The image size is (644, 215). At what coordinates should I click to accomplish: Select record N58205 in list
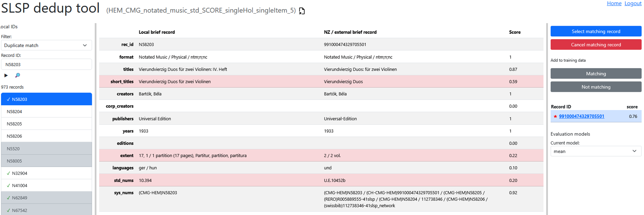(x=46, y=124)
